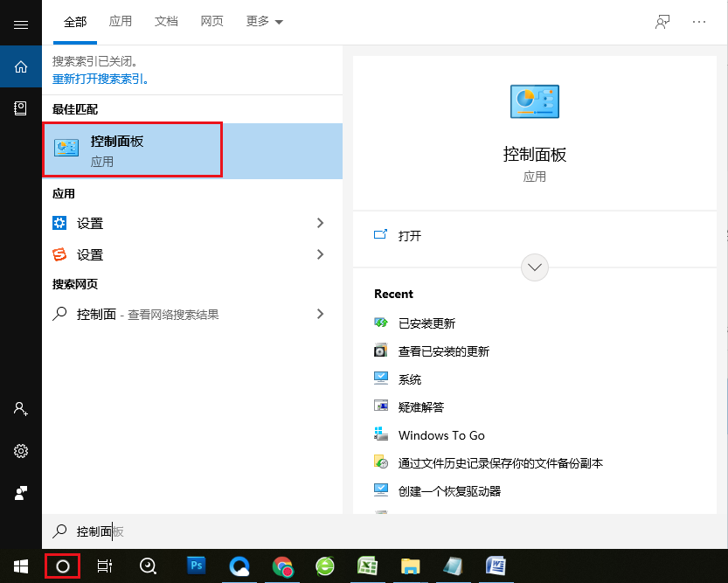The width and height of the screenshot is (728, 583).
Task: Switch to the 文档 tab
Action: click(x=166, y=21)
